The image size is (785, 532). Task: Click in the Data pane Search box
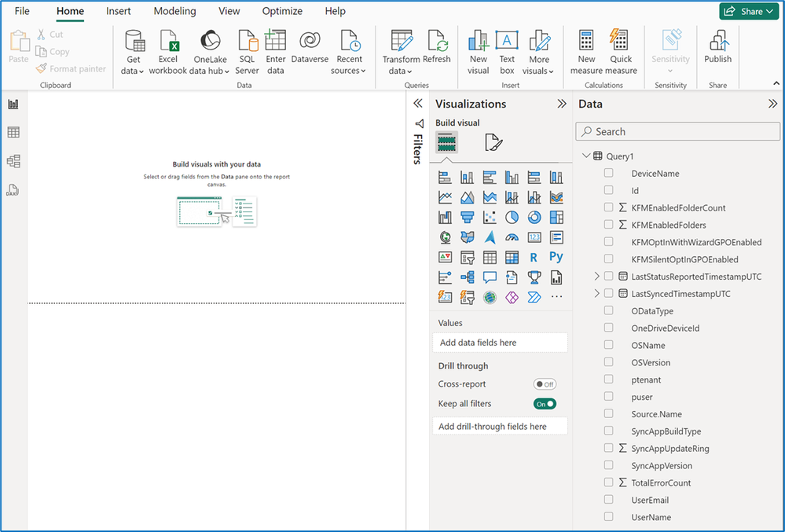point(678,131)
